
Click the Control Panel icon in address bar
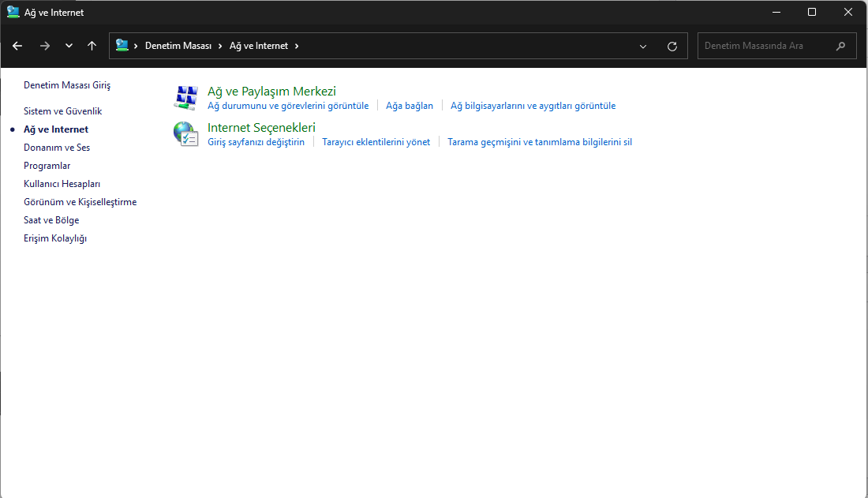click(x=122, y=46)
